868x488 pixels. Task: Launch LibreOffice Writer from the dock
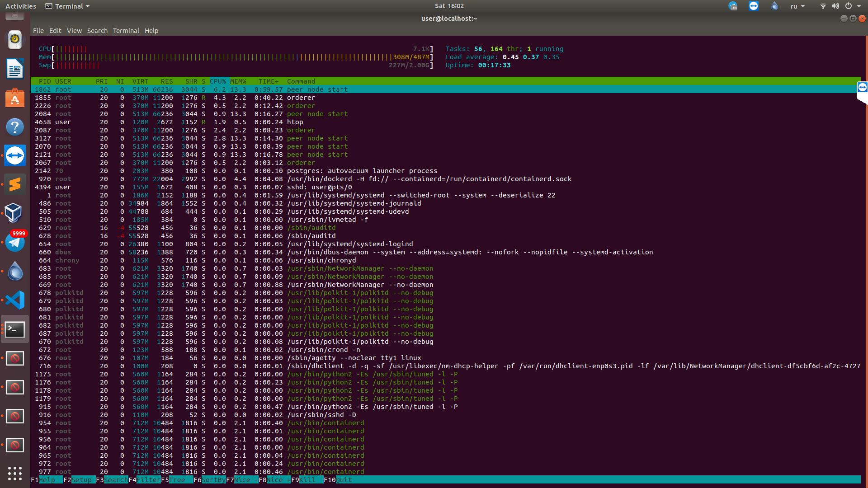click(15, 69)
